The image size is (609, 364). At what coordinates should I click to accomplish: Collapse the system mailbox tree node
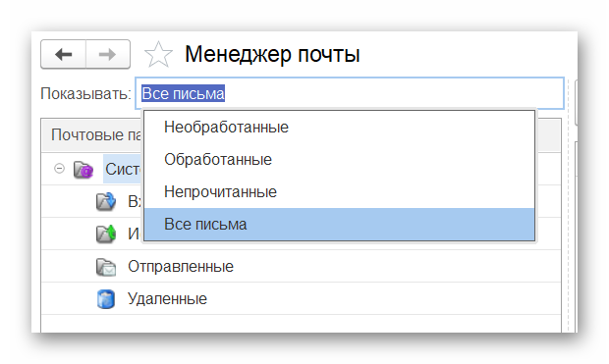pyautogui.click(x=59, y=169)
